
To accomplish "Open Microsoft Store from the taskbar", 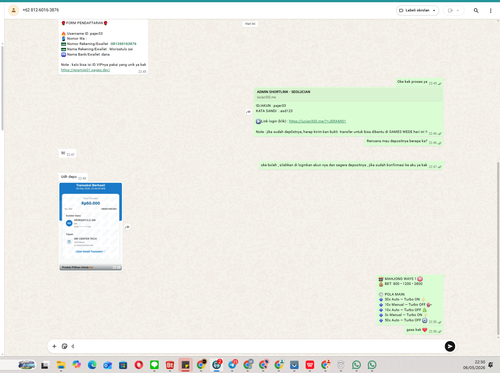I will click(x=123, y=365).
